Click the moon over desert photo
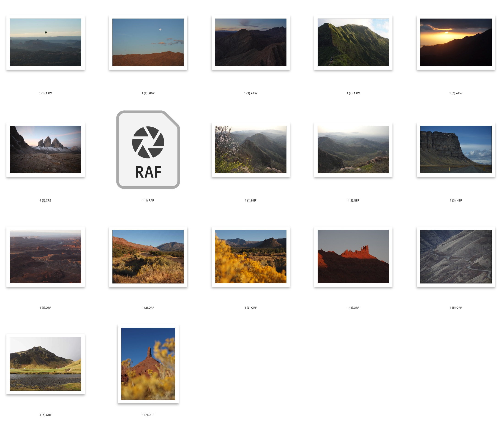The width and height of the screenshot is (504, 422). click(x=148, y=42)
